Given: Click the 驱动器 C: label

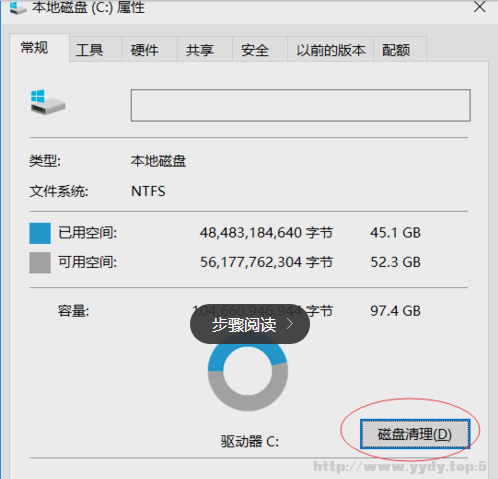Looking at the screenshot, I should click(250, 441).
